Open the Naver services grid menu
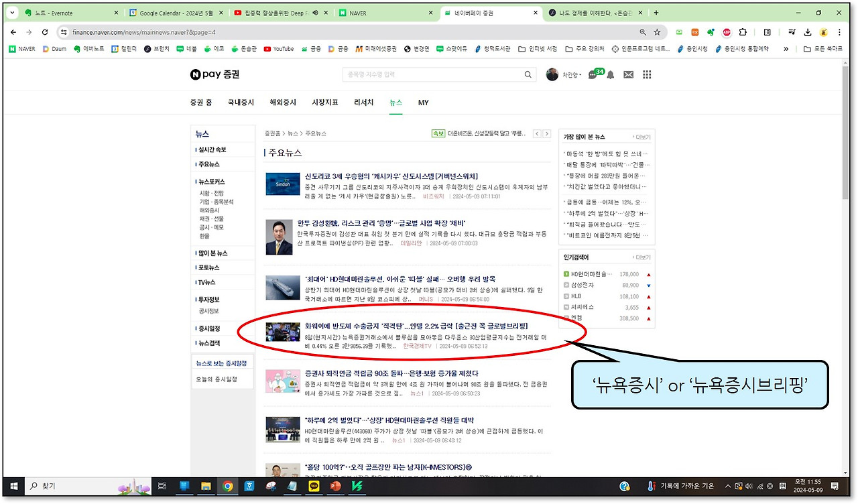The width and height of the screenshot is (858, 504). tap(647, 74)
